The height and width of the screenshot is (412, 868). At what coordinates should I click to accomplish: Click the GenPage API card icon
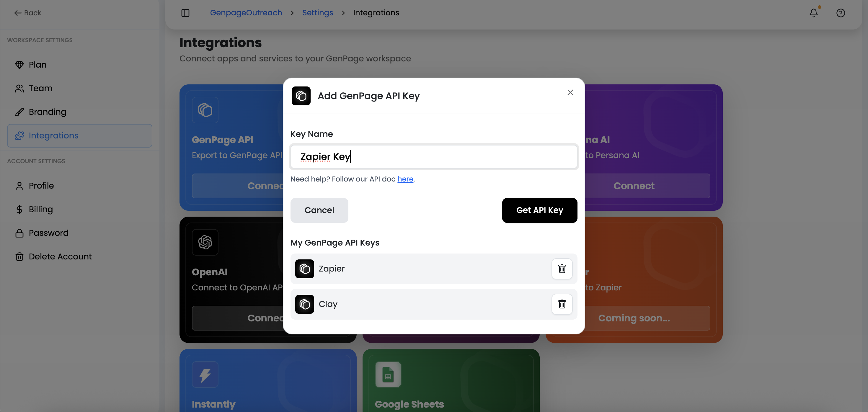tap(205, 110)
